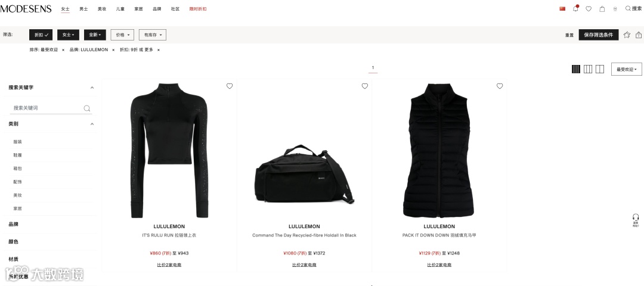Open the 限时折扣 menu item
644x286 pixels.
click(198, 9)
